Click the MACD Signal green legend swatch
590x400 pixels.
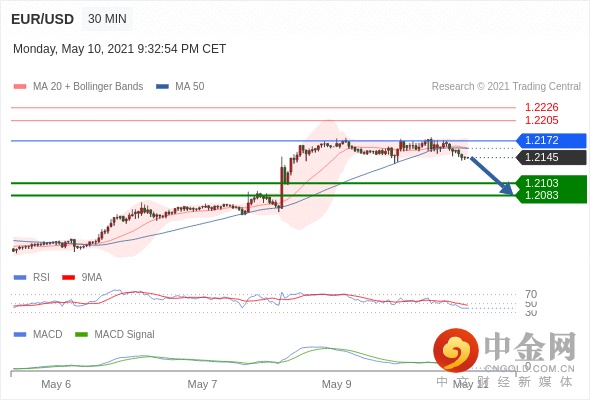click(x=81, y=335)
